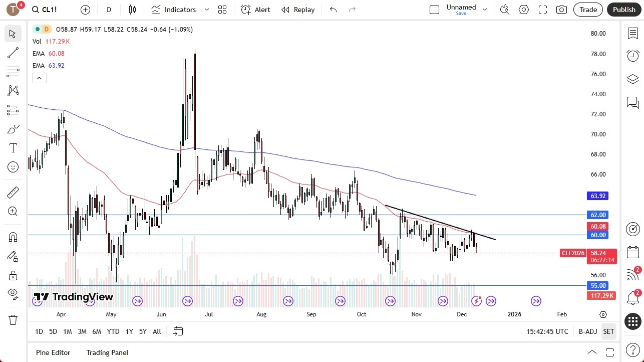Select the Brush drawing tool

[x=13, y=129]
